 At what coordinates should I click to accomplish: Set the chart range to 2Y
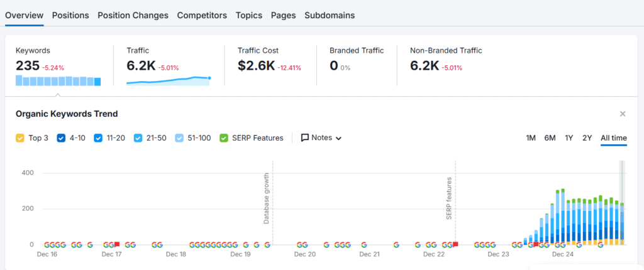coord(587,138)
